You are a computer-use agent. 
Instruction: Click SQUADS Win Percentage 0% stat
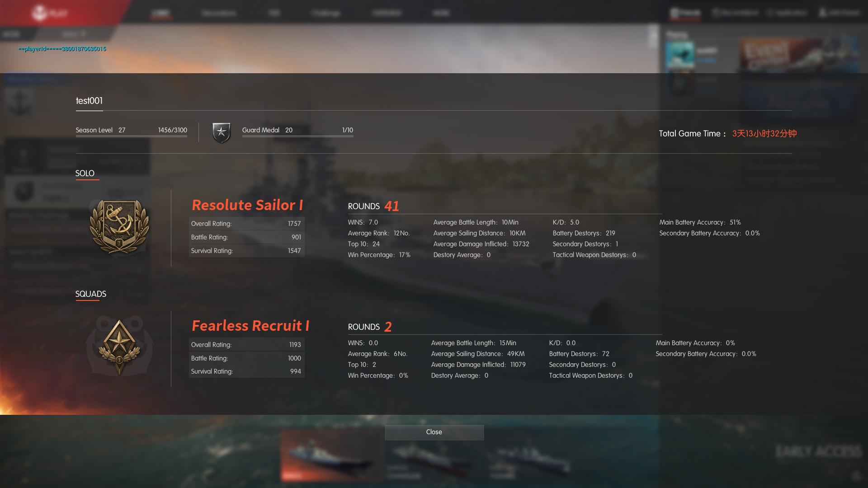pyautogui.click(x=378, y=375)
